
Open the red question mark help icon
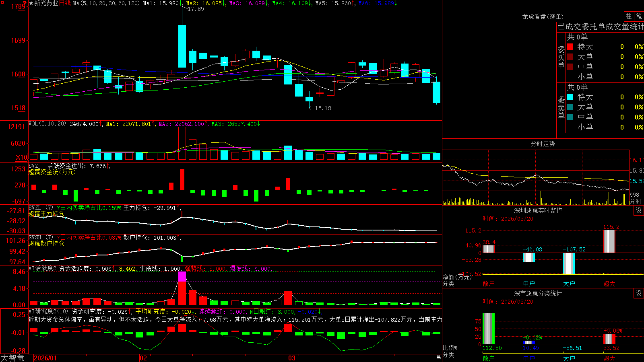[25, 3]
